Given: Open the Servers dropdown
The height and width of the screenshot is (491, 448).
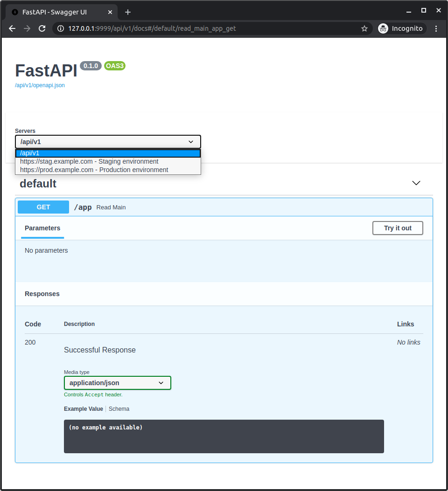Looking at the screenshot, I should (108, 142).
